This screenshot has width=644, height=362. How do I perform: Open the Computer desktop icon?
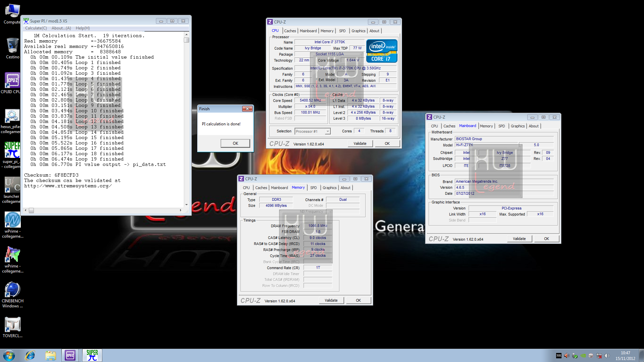click(12, 14)
